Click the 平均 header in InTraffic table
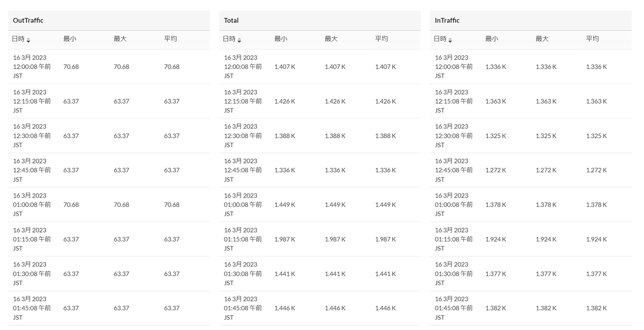 pos(592,39)
